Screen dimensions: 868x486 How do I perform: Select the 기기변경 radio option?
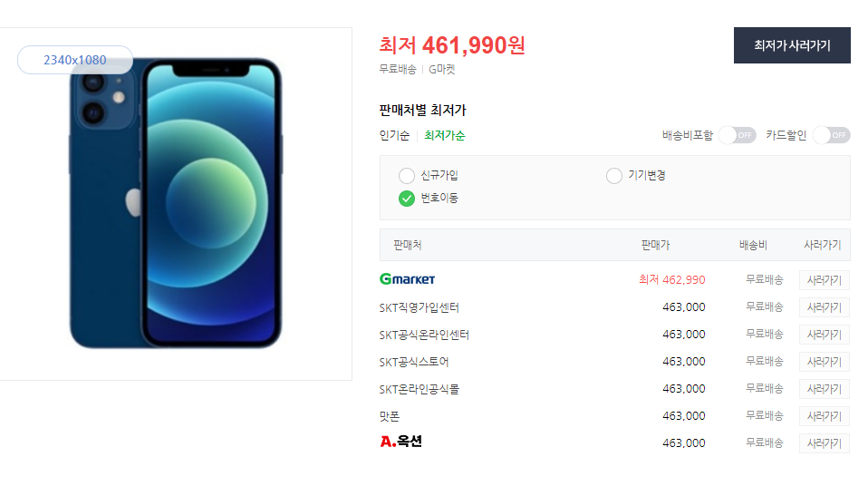point(614,176)
